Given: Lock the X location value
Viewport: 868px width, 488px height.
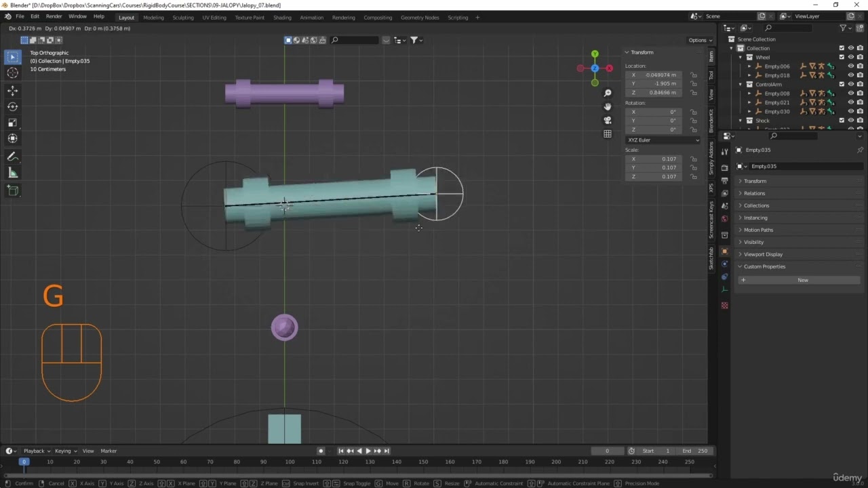Looking at the screenshot, I should pos(693,75).
